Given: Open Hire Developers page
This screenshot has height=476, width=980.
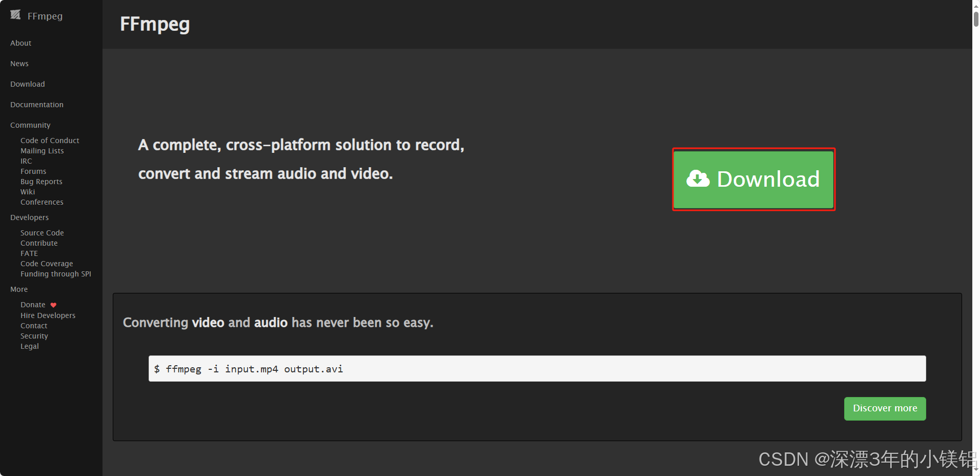Looking at the screenshot, I should pos(48,315).
